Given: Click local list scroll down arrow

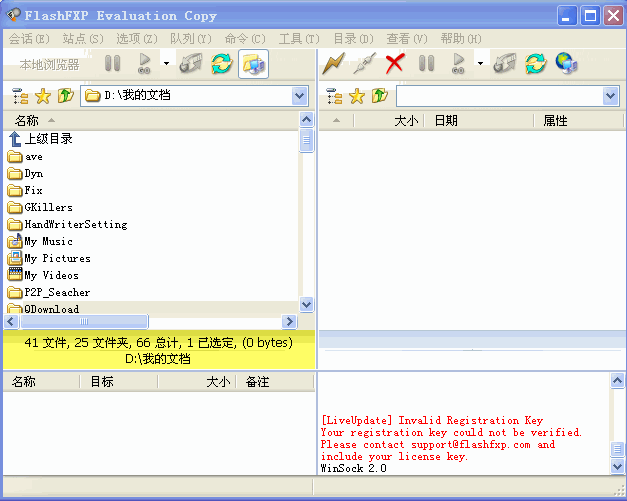Looking at the screenshot, I should pos(306,304).
